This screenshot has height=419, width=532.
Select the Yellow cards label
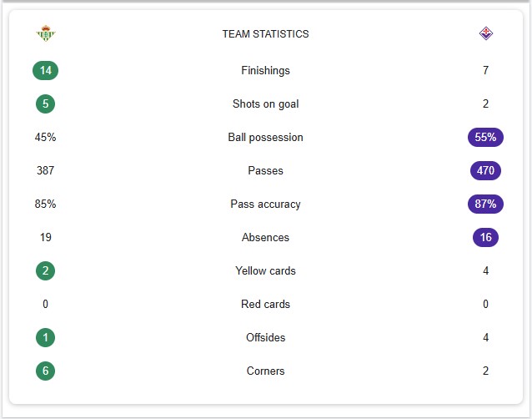point(266,271)
